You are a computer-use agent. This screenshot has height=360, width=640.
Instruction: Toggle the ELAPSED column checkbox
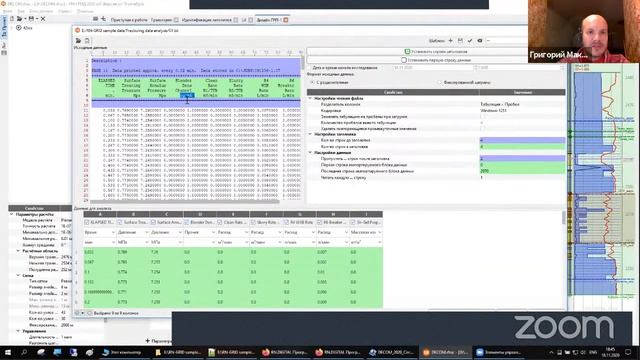(87, 222)
